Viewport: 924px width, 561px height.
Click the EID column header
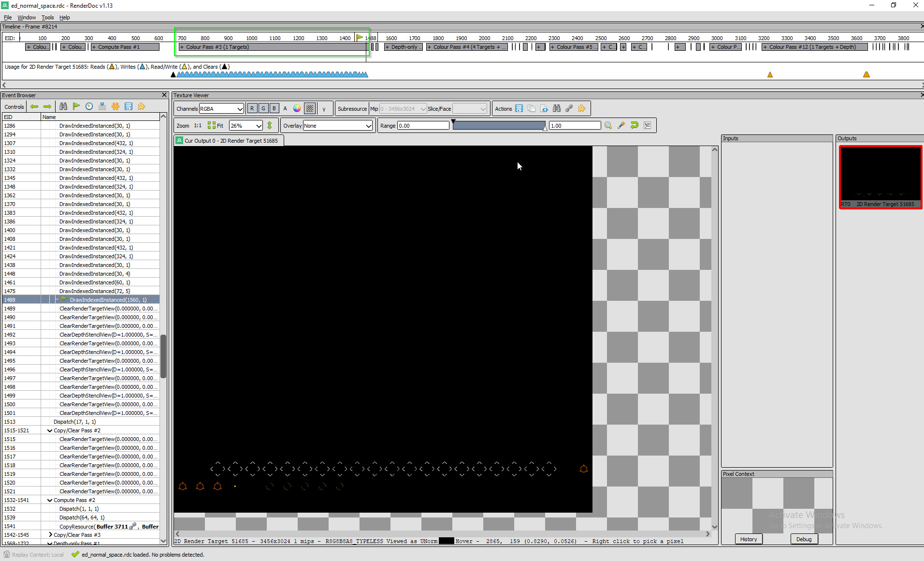22,117
